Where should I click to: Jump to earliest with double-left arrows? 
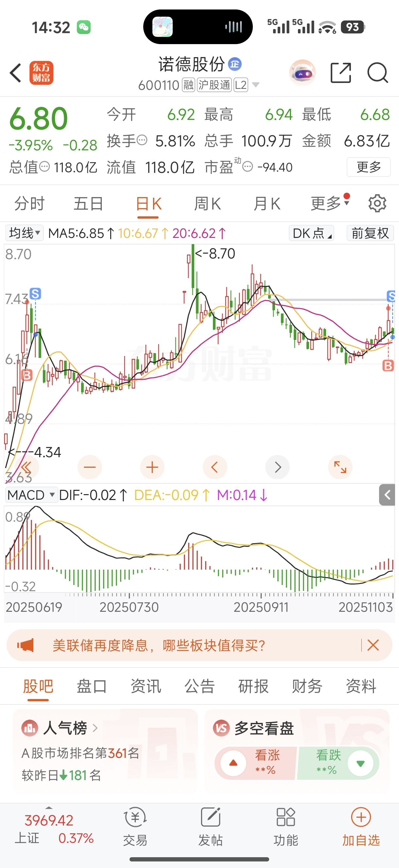pyautogui.click(x=27, y=467)
